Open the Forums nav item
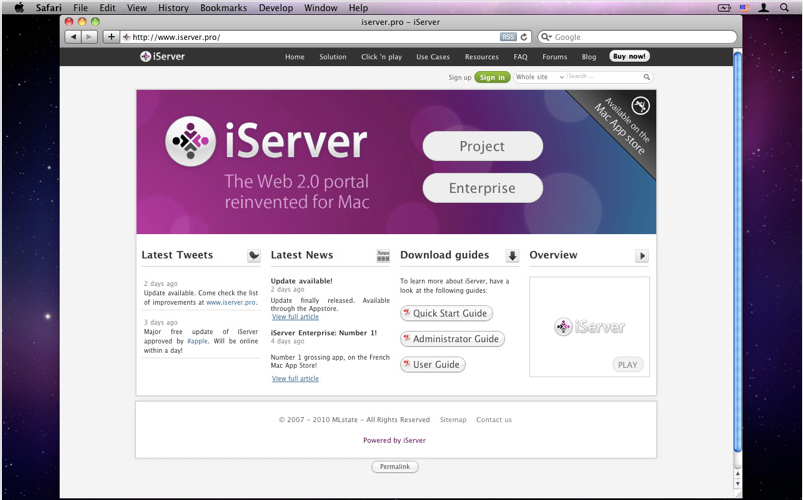The width and height of the screenshot is (803, 500). point(555,57)
